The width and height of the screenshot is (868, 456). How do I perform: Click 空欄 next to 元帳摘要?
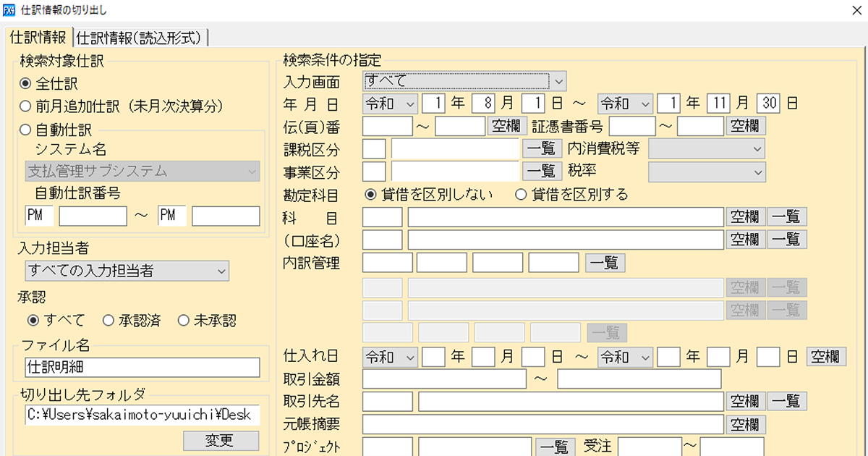click(x=746, y=424)
